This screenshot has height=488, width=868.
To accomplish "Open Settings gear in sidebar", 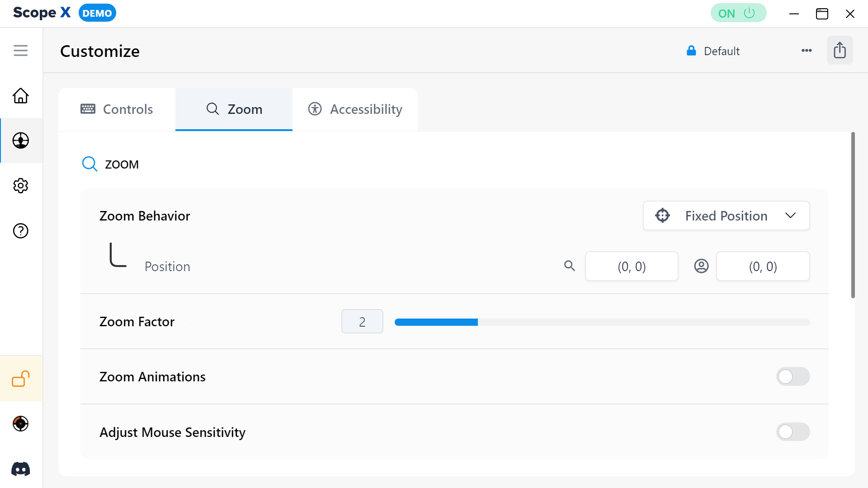I will (x=21, y=186).
